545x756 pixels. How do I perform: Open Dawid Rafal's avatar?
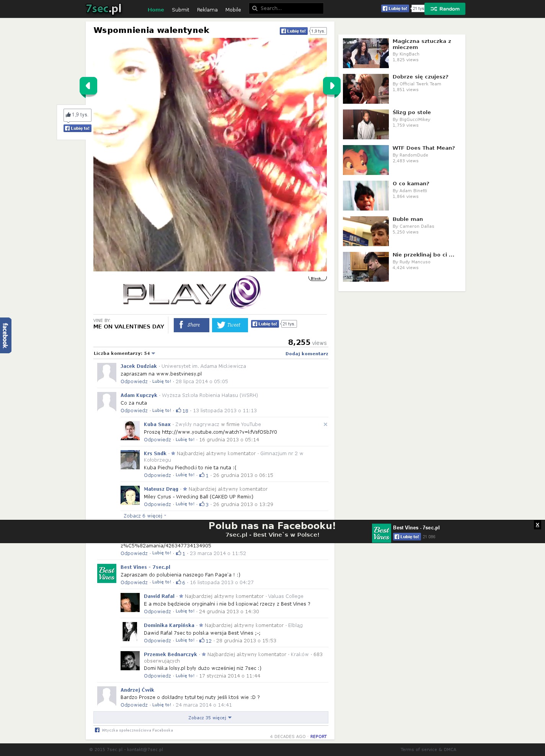click(130, 603)
